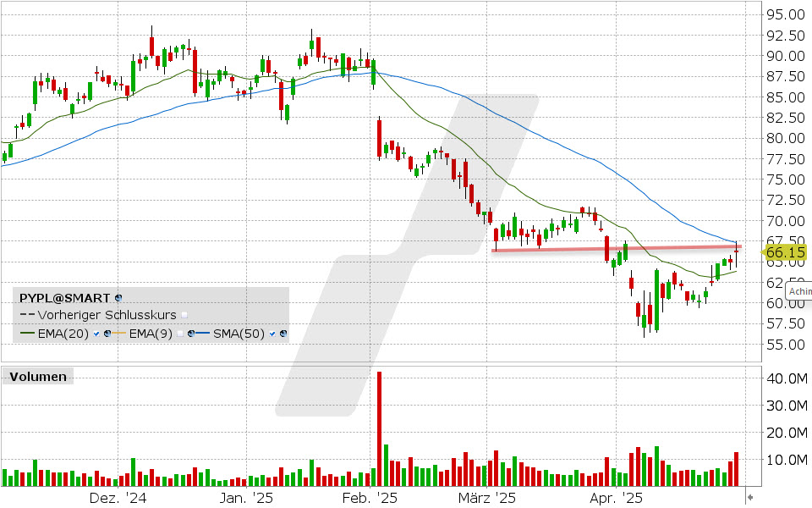Click the dashed Vorheriger Schlusskurs line sample
The width and height of the screenshot is (812, 508).
click(x=27, y=315)
